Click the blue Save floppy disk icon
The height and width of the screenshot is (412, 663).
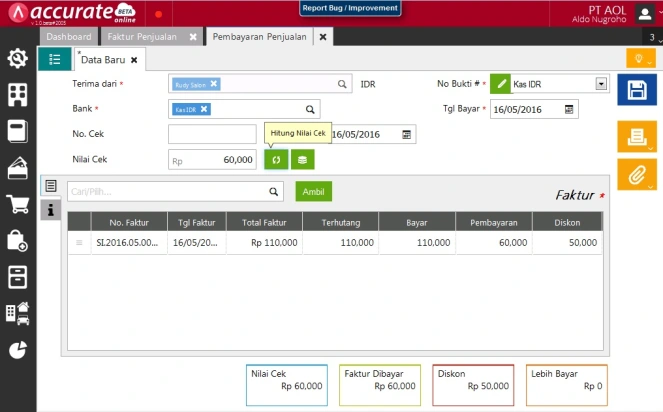pyautogui.click(x=636, y=92)
